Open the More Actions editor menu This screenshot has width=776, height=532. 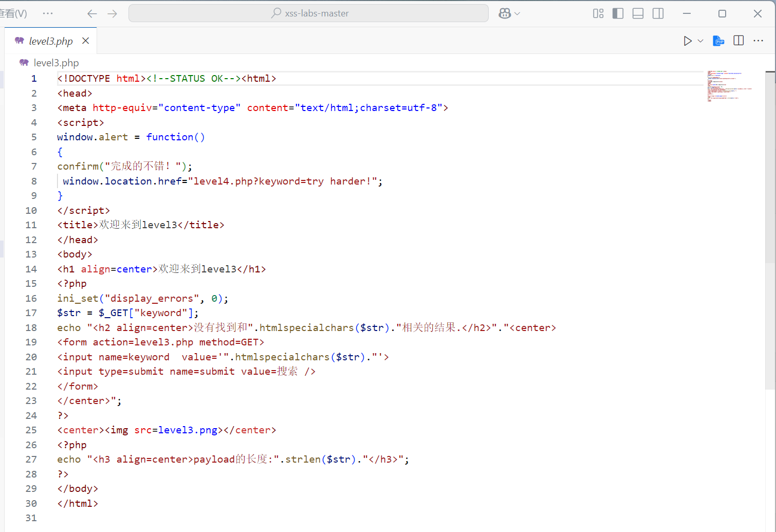pyautogui.click(x=759, y=41)
